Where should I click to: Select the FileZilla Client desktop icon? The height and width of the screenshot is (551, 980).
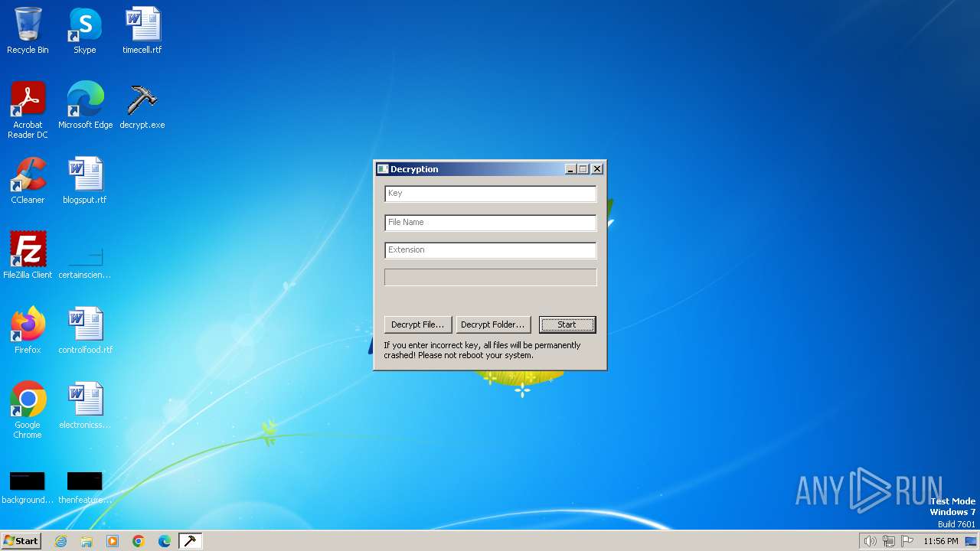pos(28,256)
